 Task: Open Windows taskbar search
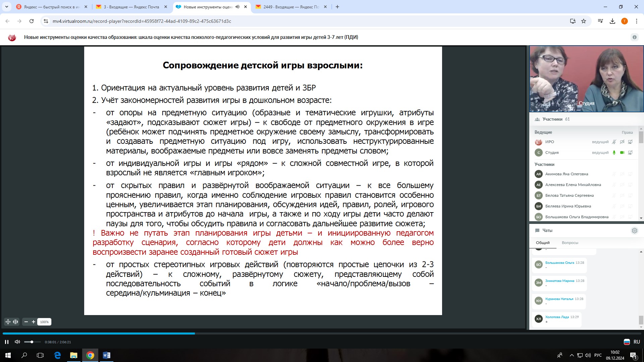click(x=24, y=355)
